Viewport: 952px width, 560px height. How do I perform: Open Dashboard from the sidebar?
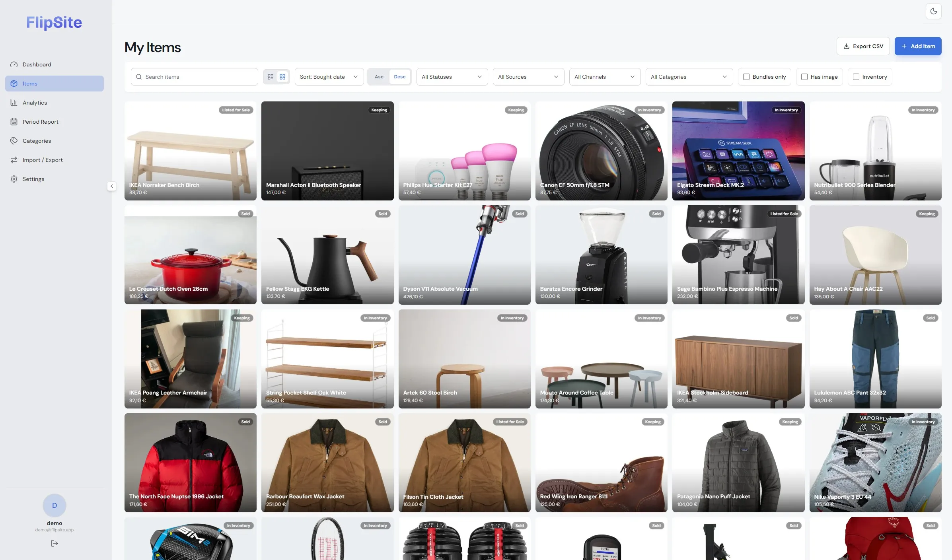click(x=55, y=64)
